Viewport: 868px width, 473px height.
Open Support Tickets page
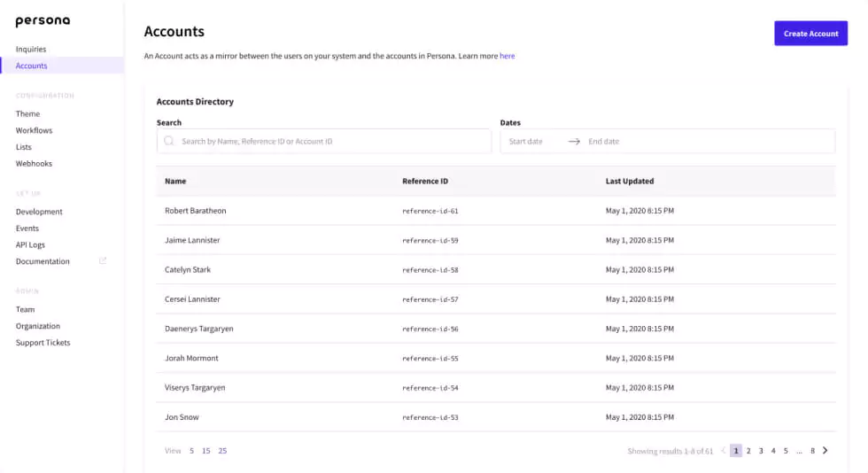pos(43,343)
